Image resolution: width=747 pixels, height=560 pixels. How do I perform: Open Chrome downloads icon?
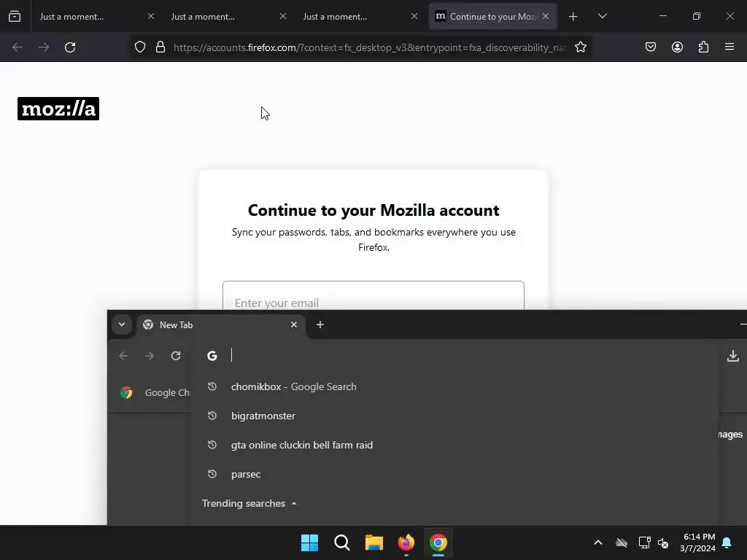(733, 356)
